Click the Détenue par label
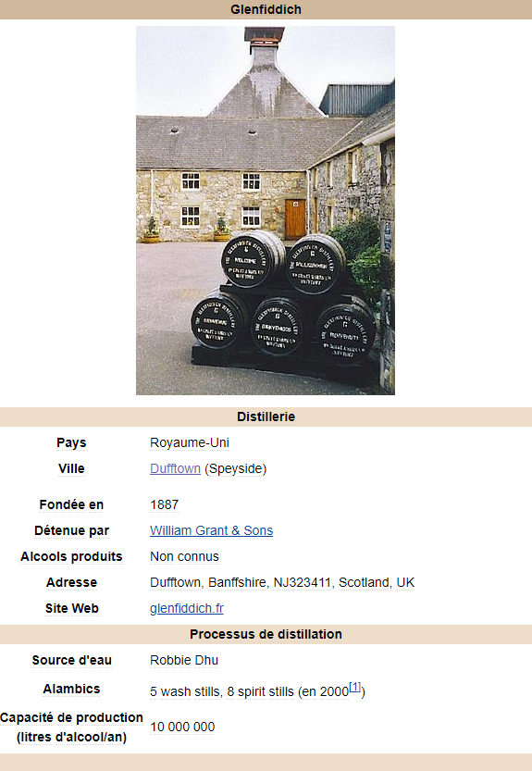The height and width of the screenshot is (771, 532). [71, 530]
